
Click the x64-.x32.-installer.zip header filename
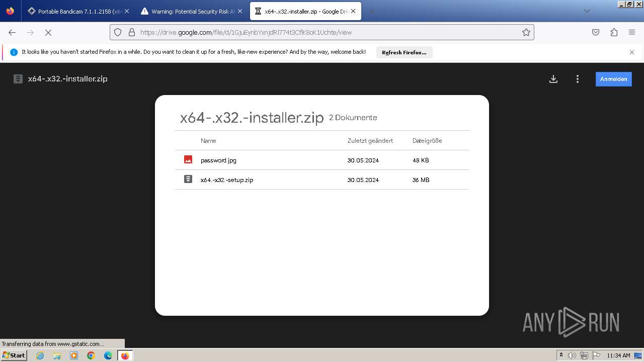68,79
